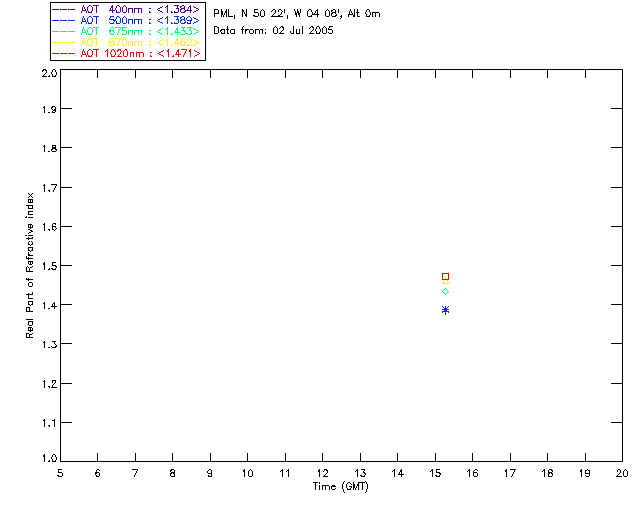640x512 pixels.
Task: Click the red dashed legend line
Action: (x=64, y=53)
